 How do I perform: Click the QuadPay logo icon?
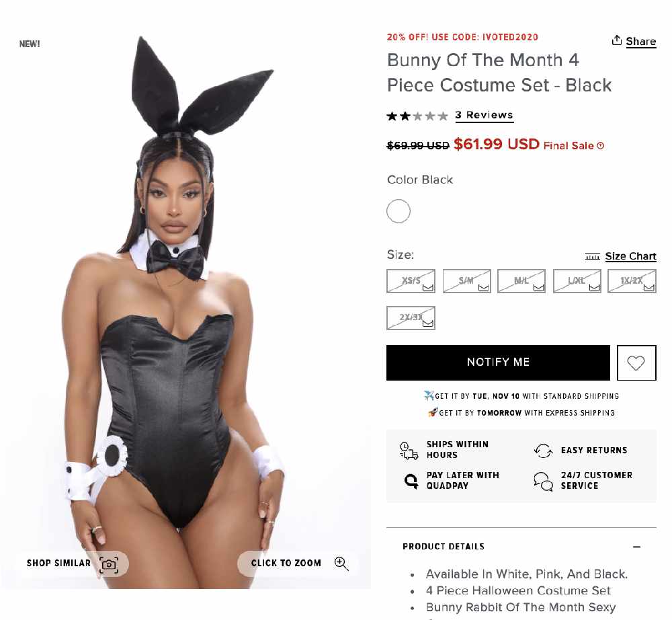click(411, 481)
